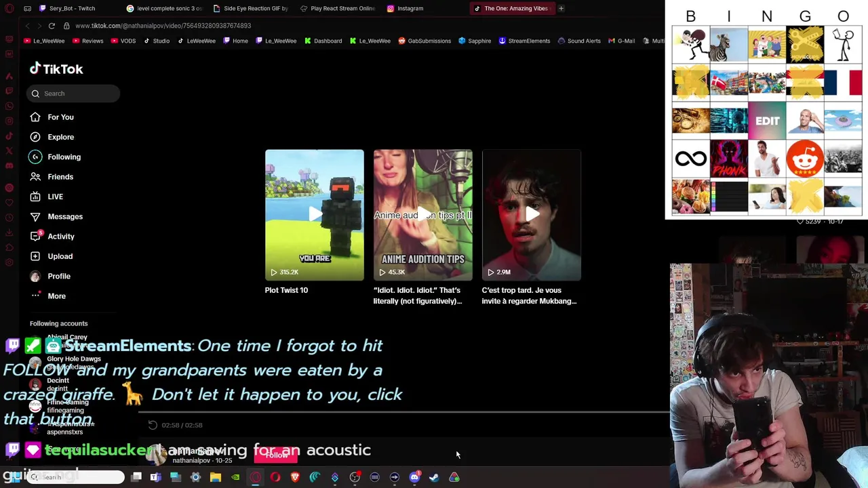Open Settings gear in the taskbar
Image resolution: width=868 pixels, height=488 pixels.
(195, 477)
